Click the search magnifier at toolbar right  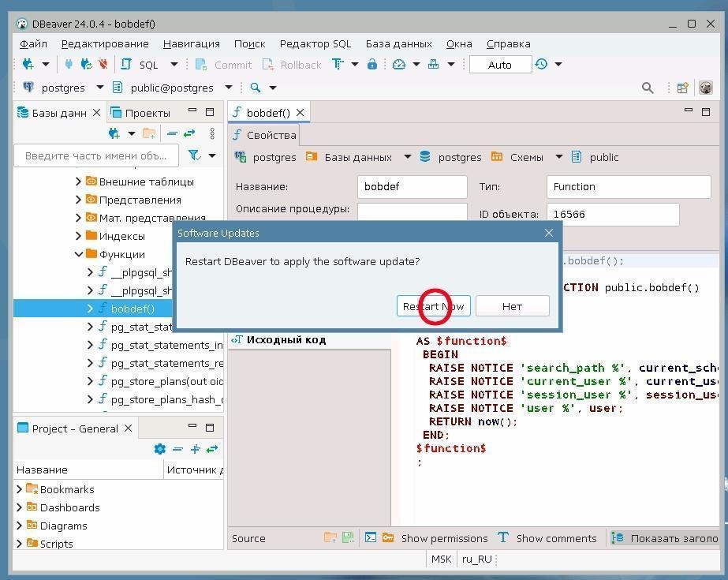click(x=648, y=88)
